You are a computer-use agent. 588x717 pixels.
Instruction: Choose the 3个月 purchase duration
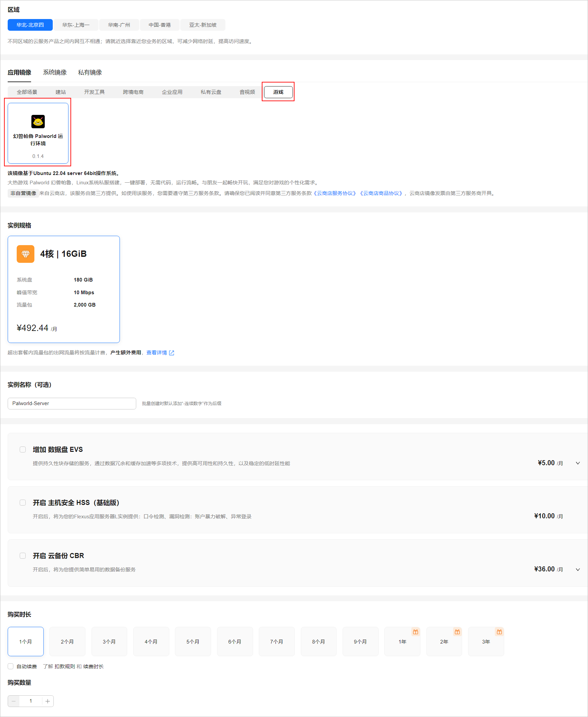[110, 642]
